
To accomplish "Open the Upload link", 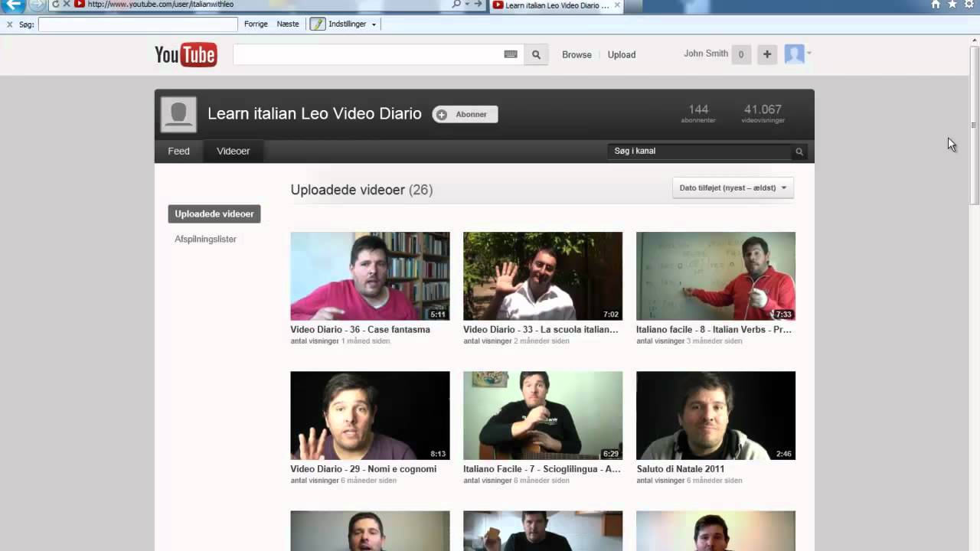I will (622, 55).
